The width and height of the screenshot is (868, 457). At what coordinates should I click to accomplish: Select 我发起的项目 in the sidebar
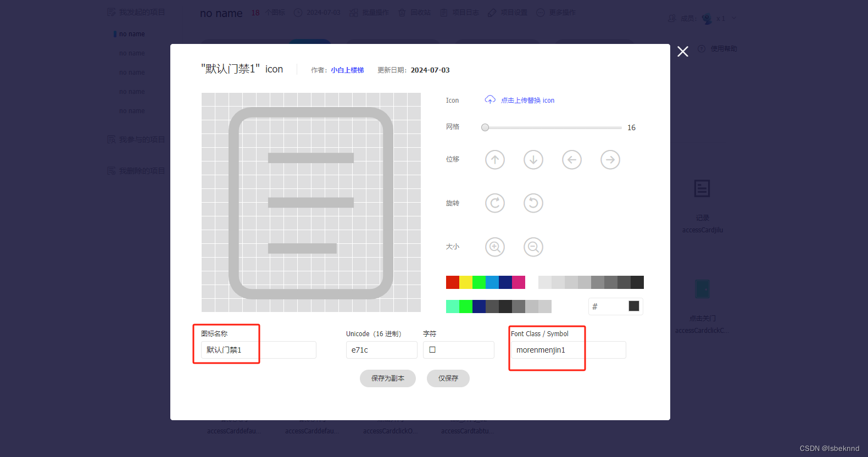click(136, 12)
